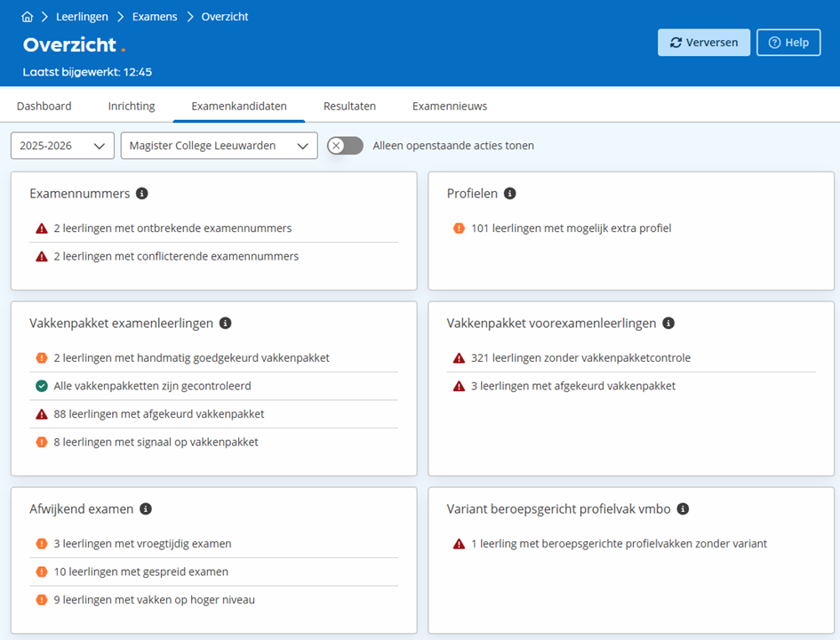
Task: Open the 2025-2026 school year dropdown
Action: coord(62,146)
